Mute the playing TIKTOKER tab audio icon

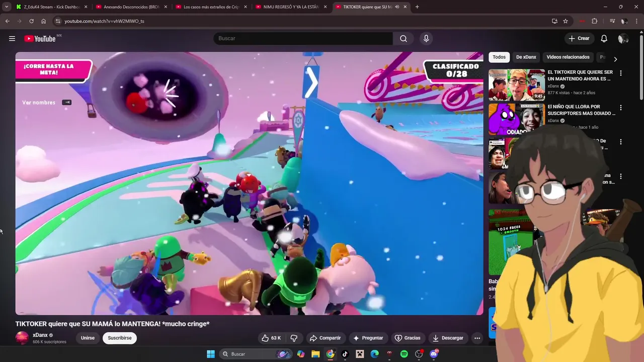(397, 7)
